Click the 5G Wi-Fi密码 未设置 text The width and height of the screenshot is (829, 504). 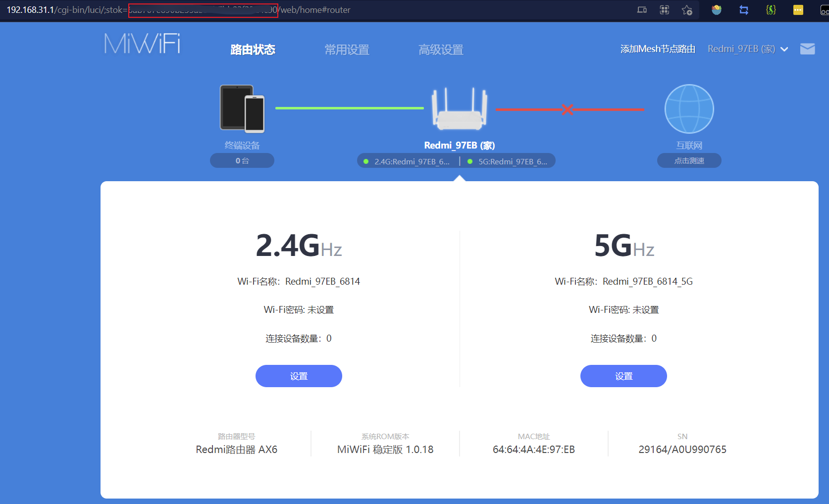[x=624, y=310]
